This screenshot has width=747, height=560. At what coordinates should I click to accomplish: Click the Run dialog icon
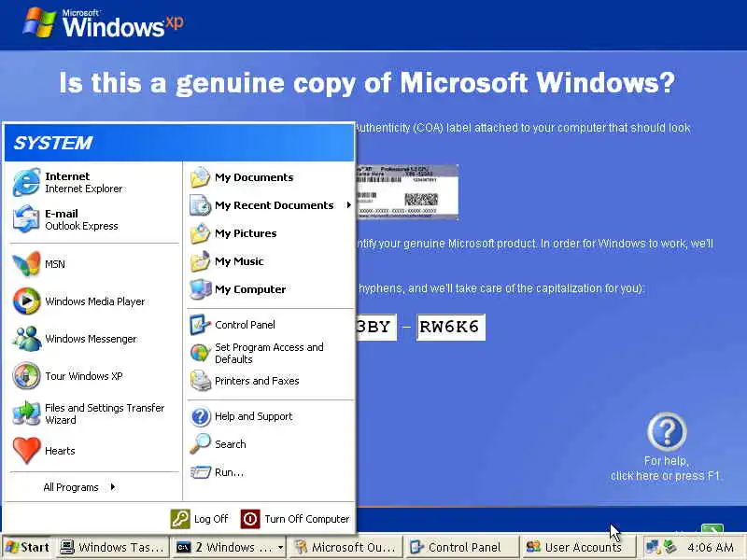pyautogui.click(x=200, y=472)
